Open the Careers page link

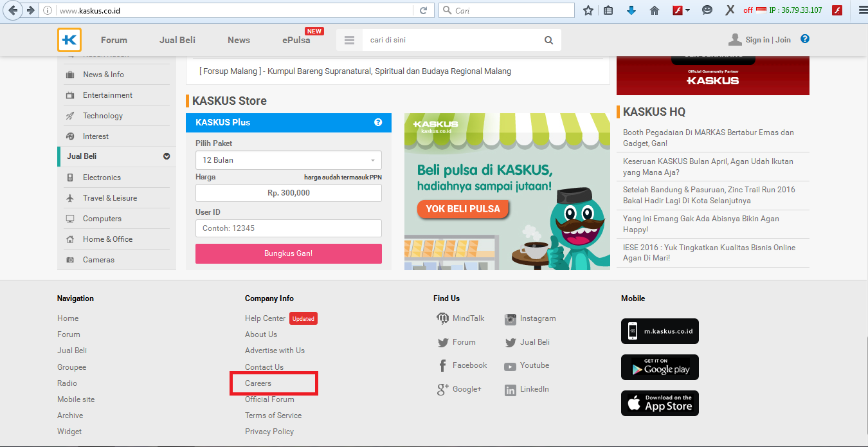click(257, 383)
